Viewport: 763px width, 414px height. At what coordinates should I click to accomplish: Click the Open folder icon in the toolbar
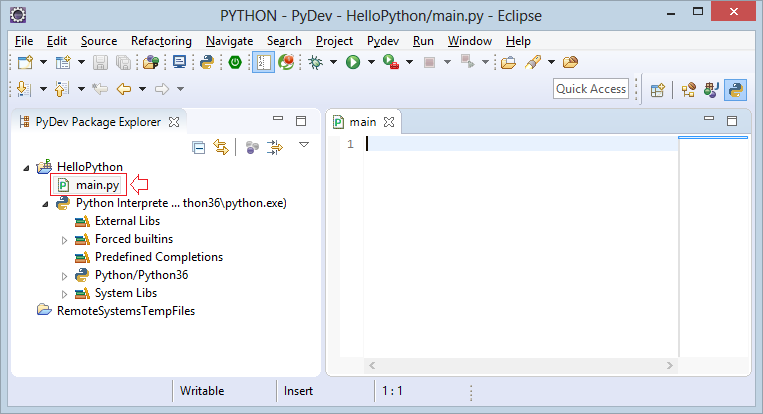click(x=508, y=62)
